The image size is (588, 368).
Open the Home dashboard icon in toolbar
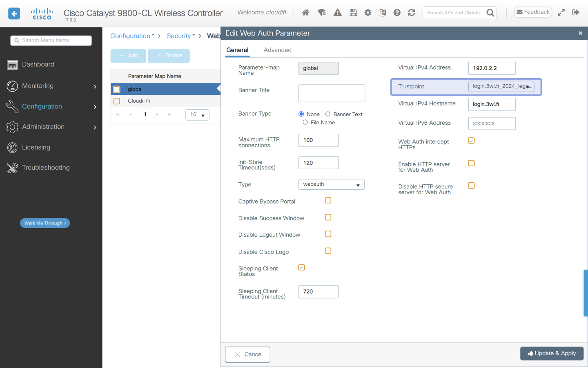pos(305,12)
